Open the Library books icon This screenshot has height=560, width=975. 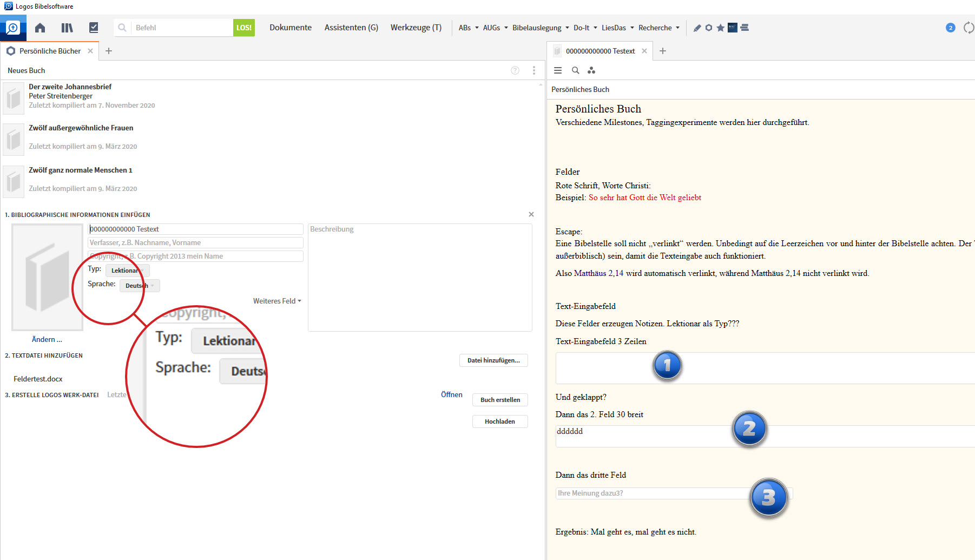point(67,28)
